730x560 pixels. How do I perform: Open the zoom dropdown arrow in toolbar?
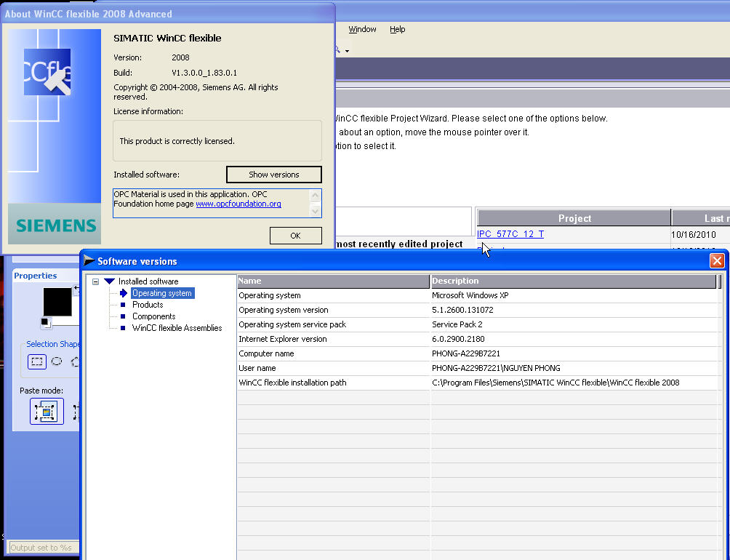click(x=347, y=51)
